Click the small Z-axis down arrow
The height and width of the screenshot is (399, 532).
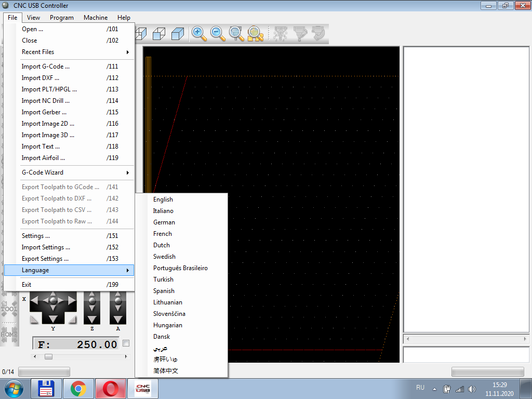[92, 309]
